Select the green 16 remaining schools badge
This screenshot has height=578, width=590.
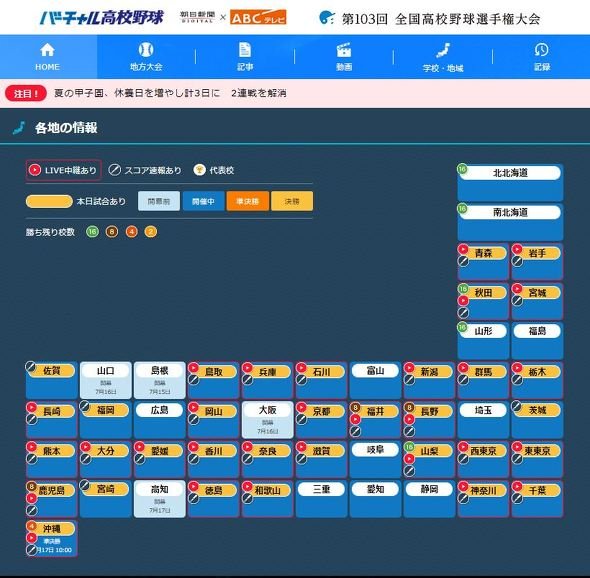point(92,232)
